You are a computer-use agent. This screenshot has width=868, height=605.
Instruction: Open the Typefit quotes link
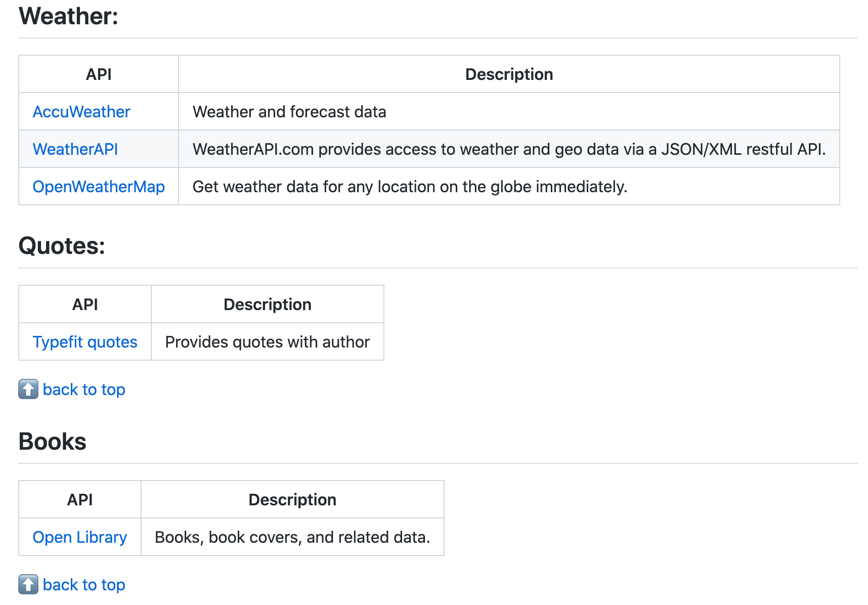pos(85,342)
